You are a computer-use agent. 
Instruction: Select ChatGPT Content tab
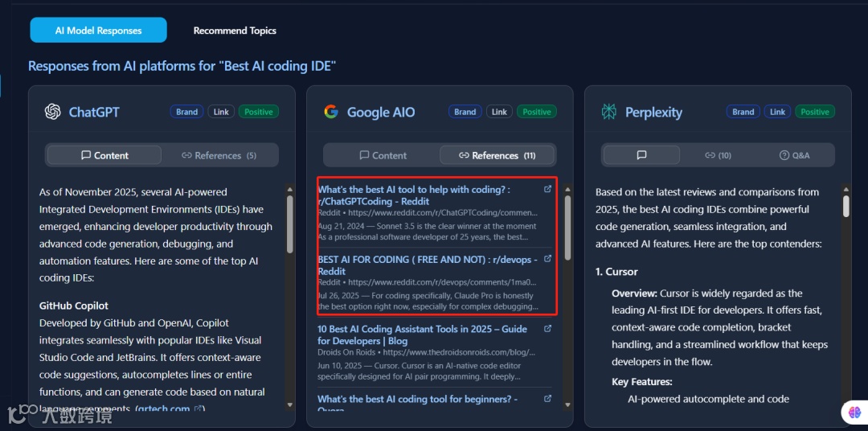[104, 155]
